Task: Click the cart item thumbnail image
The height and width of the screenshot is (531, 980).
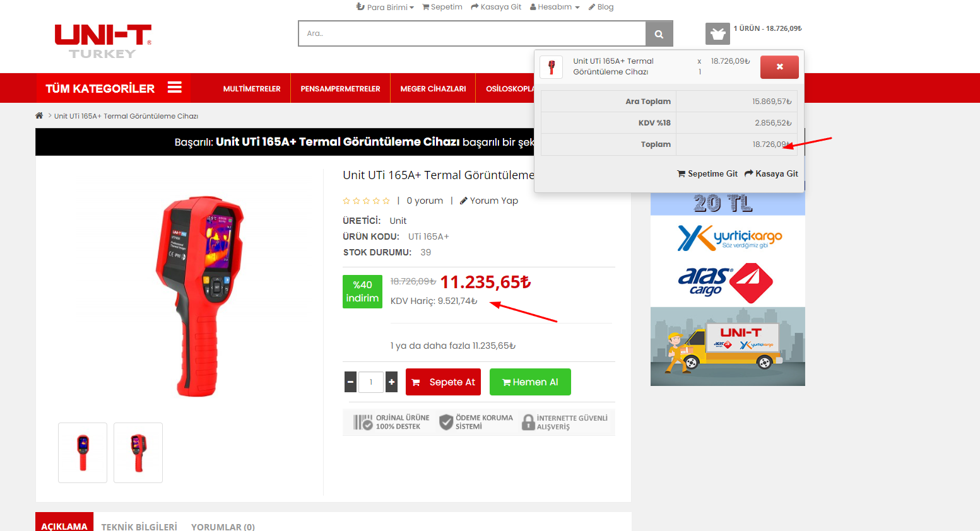Action: (x=552, y=67)
